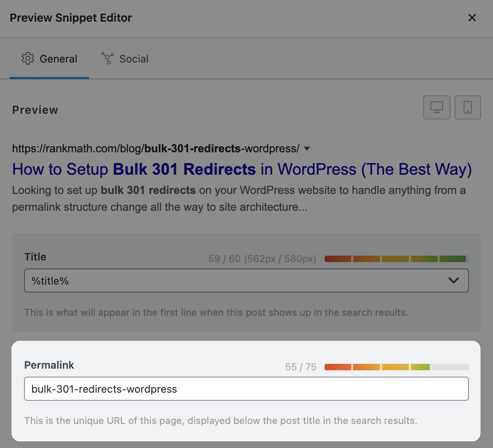This screenshot has height=448, width=493.
Task: Click the Title length progress bar
Action: pos(396,259)
